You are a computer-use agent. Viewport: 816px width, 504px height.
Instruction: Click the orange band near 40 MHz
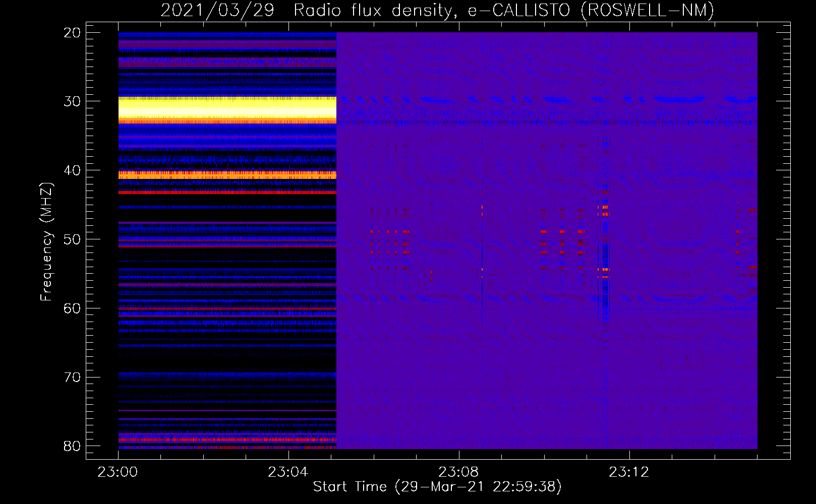point(227,175)
